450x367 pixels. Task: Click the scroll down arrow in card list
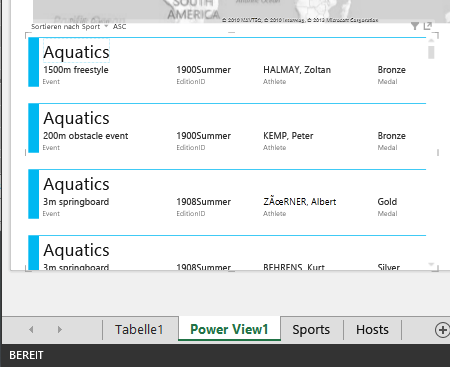pyautogui.click(x=431, y=265)
